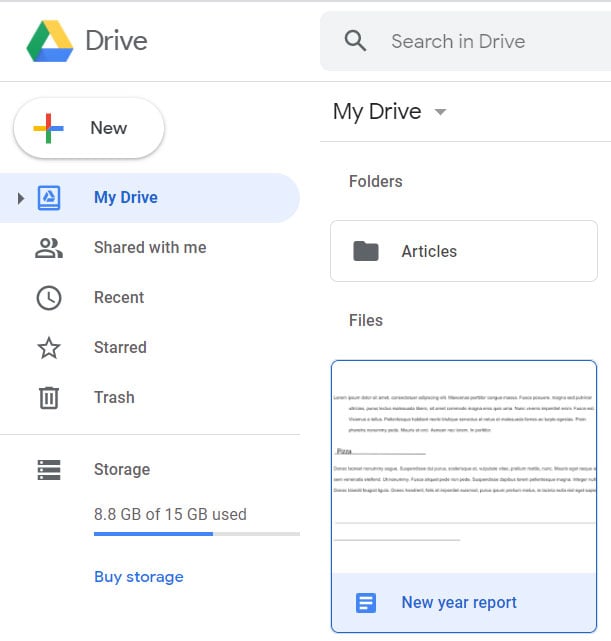Click the Files section label
The image size is (611, 641).
pos(366,320)
